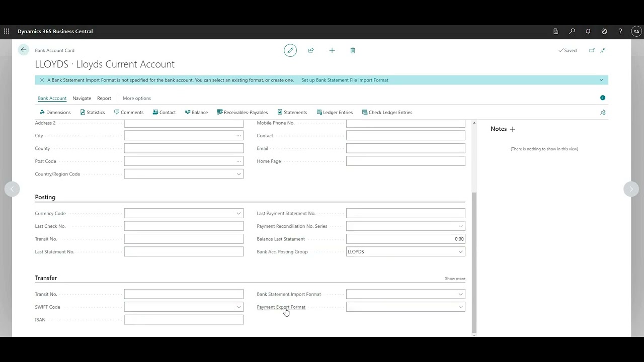The height and width of the screenshot is (362, 644).
Task: Open Receivables-Payables
Action: pyautogui.click(x=243, y=113)
